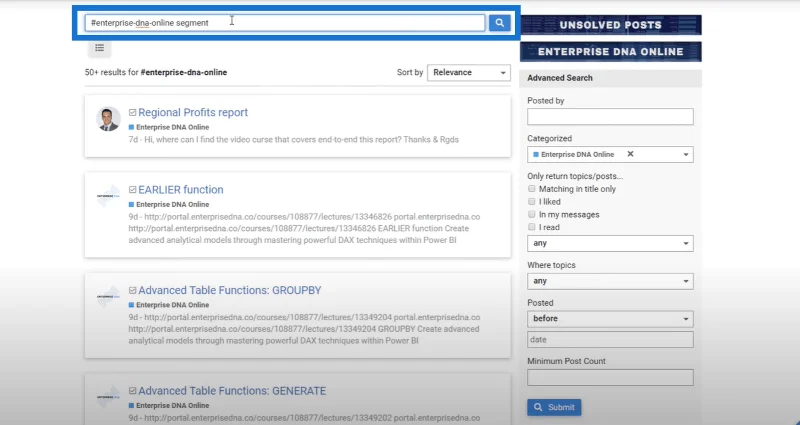
Task: Click the EARLIER function excerpt text
Action: (x=304, y=228)
